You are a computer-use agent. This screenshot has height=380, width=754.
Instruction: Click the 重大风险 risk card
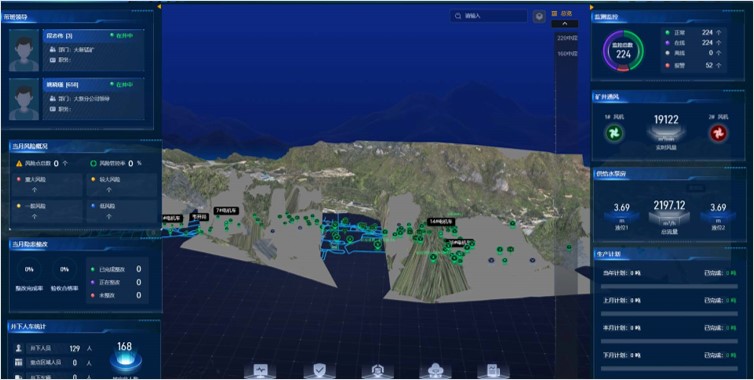tap(47, 184)
